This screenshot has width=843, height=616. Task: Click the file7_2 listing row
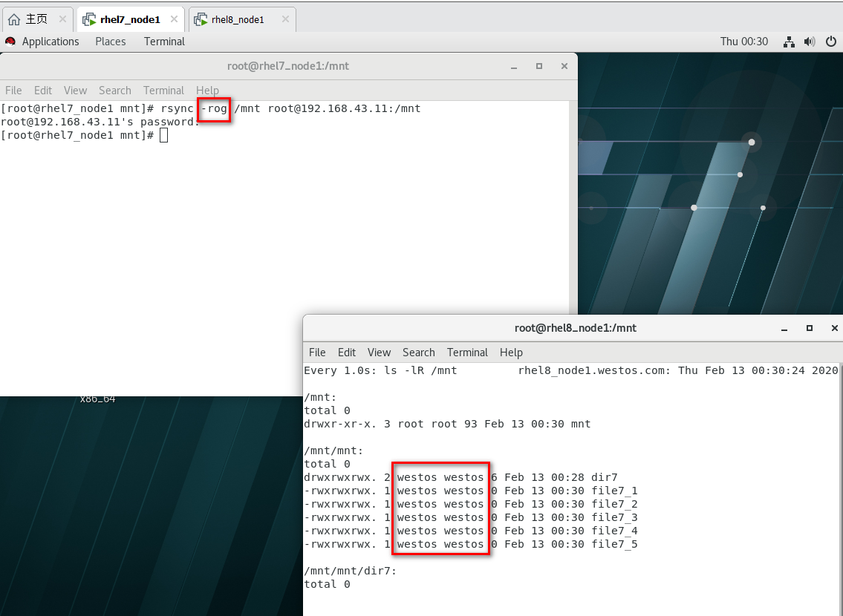471,504
